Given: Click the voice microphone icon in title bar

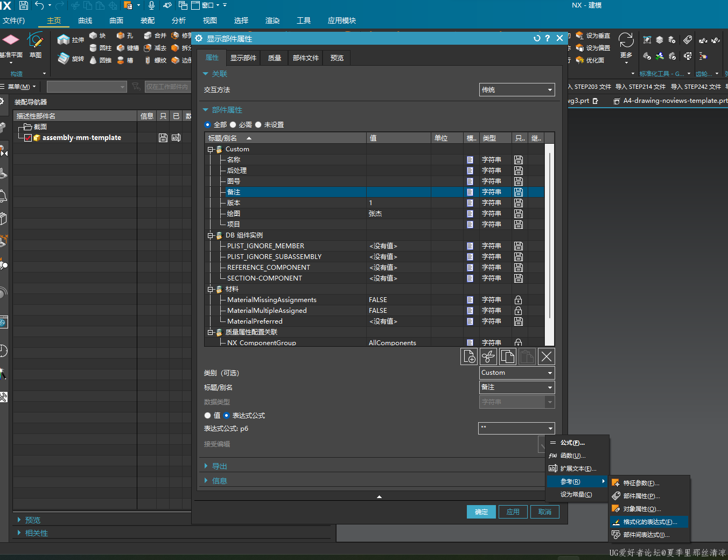Looking at the screenshot, I should coord(151,5).
